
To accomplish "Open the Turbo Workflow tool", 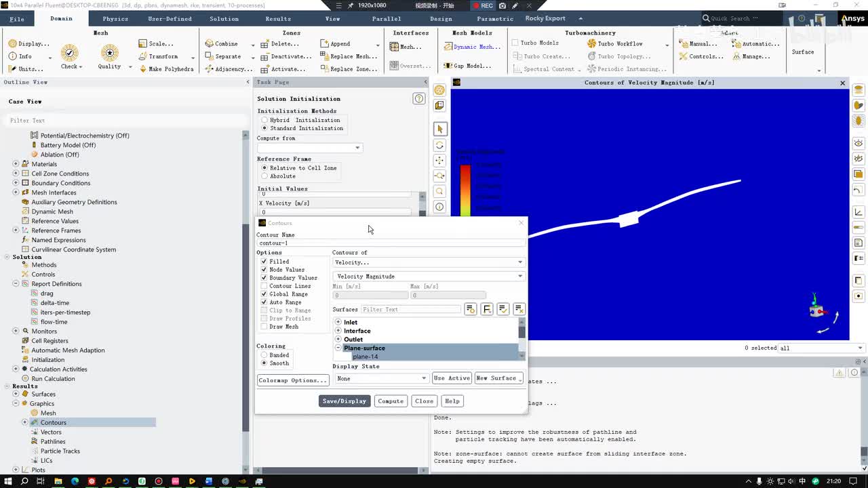I will tap(615, 43).
